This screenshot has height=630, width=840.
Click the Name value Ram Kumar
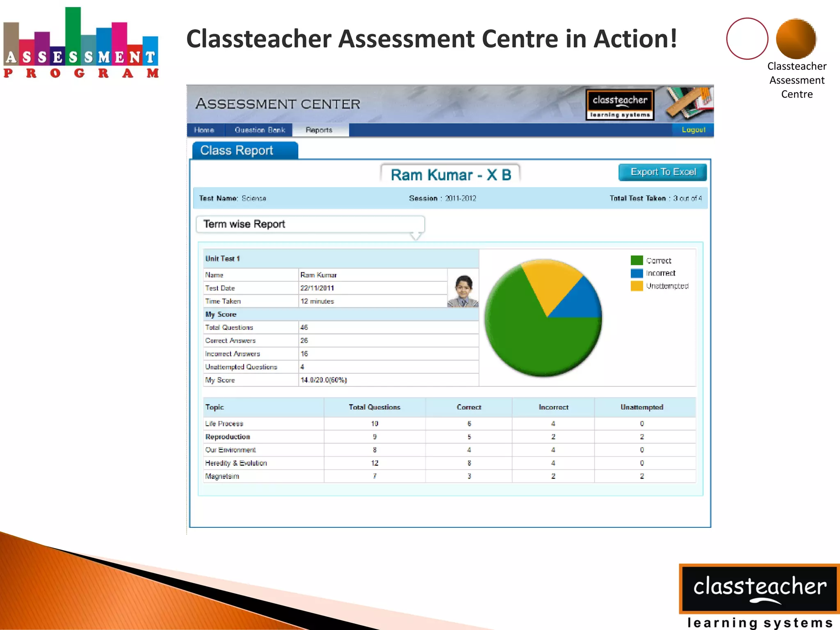coord(318,275)
